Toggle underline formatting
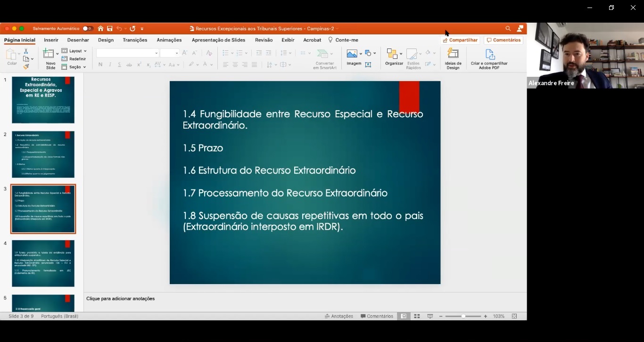This screenshot has width=644, height=342. 119,65
